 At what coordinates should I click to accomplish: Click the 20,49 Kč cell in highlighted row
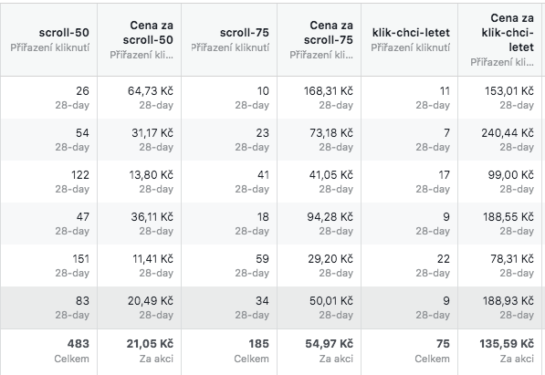point(139,308)
